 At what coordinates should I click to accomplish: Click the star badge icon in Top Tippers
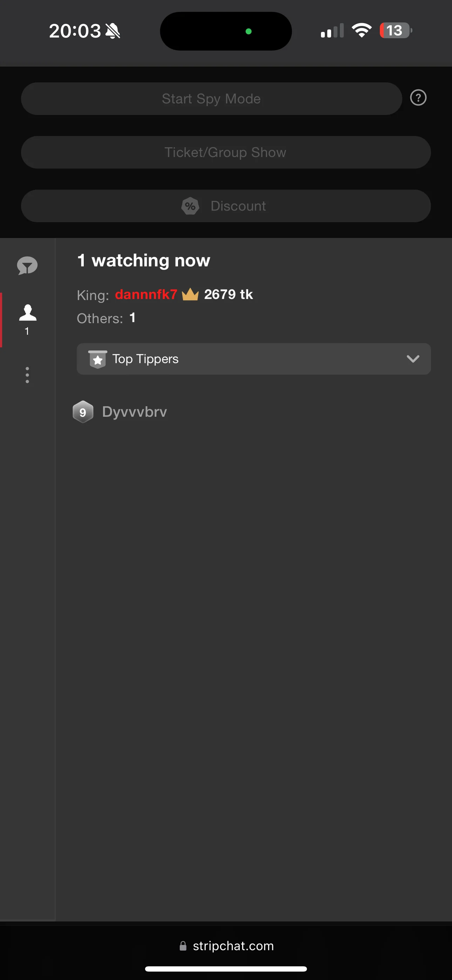97,359
